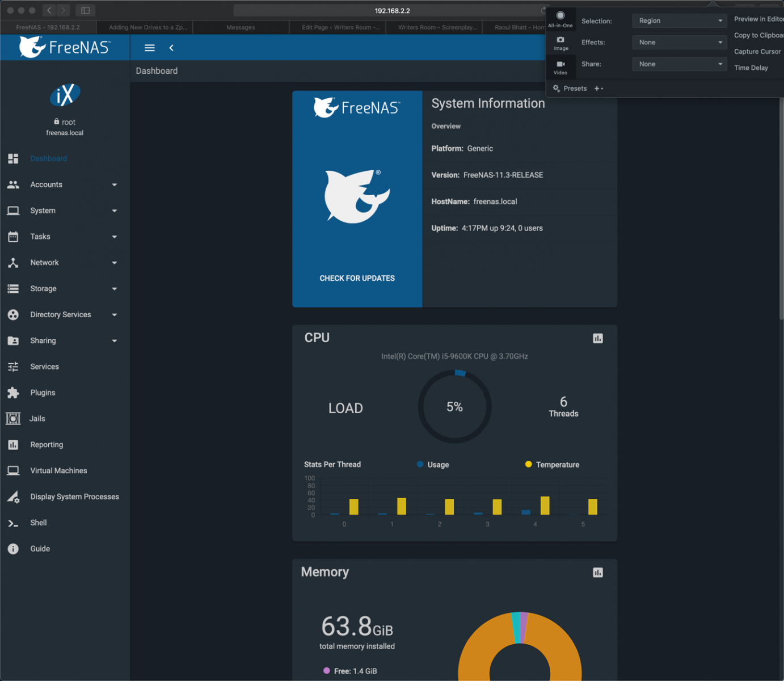Click the Directory Services icon
This screenshot has width=784, height=681.
click(x=13, y=314)
